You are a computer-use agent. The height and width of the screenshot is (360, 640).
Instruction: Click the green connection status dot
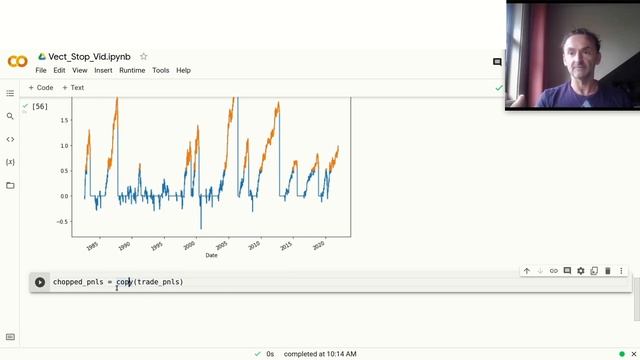(622, 354)
